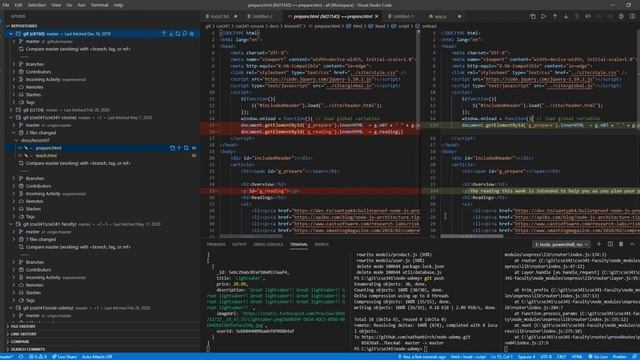
Task: Expand the SEARCH COMMITS section
Action: click(102, 349)
